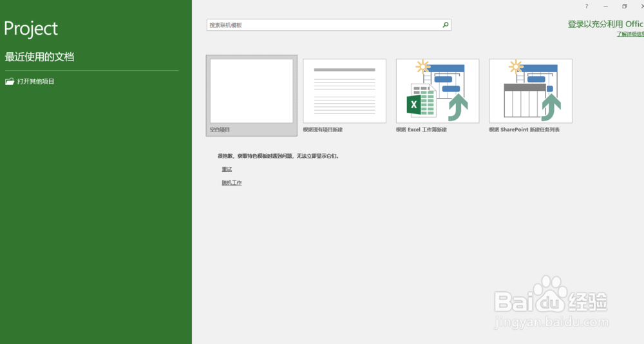
Task: Open the learn more (了解详细信息) link
Action: pyautogui.click(x=630, y=34)
